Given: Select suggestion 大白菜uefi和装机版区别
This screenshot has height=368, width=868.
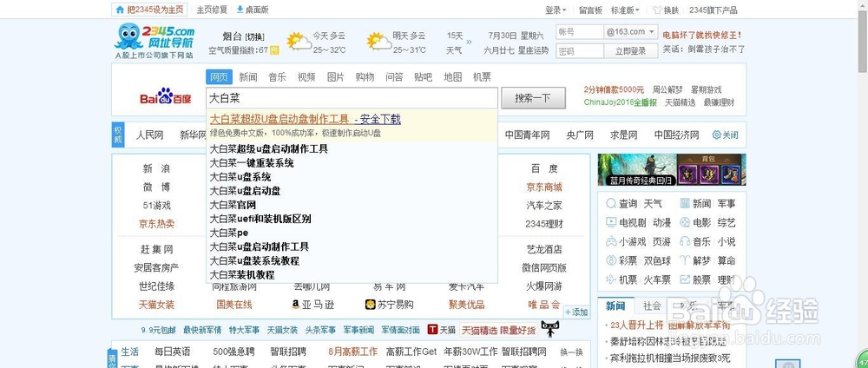Looking at the screenshot, I should pos(260,219).
